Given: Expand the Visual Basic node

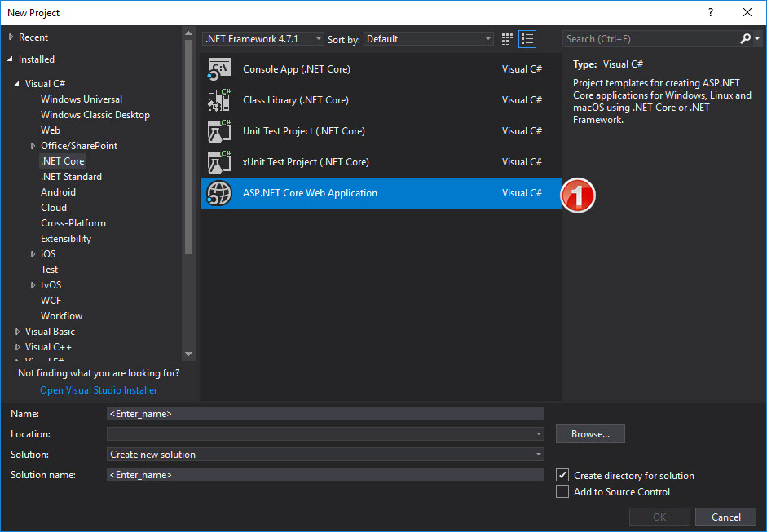Looking at the screenshot, I should 17,332.
